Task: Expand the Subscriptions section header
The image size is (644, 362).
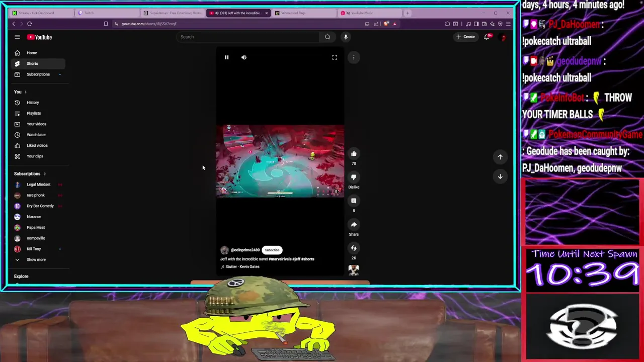Action: (30, 174)
